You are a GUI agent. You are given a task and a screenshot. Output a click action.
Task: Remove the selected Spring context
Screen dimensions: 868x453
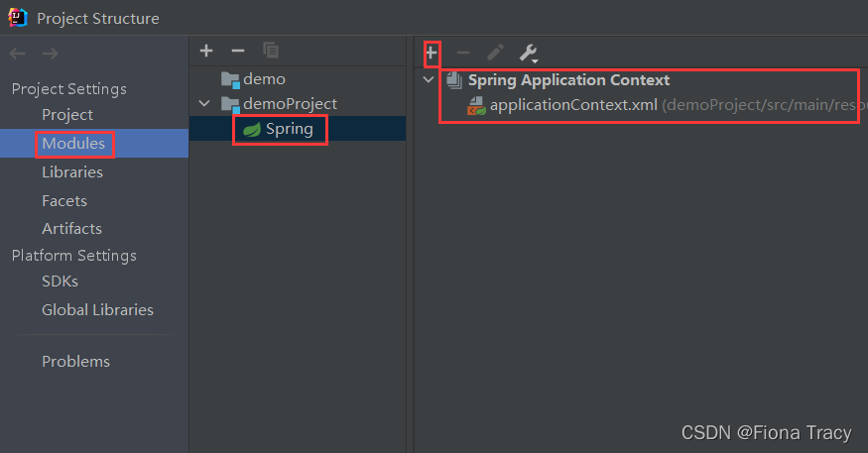point(463,54)
